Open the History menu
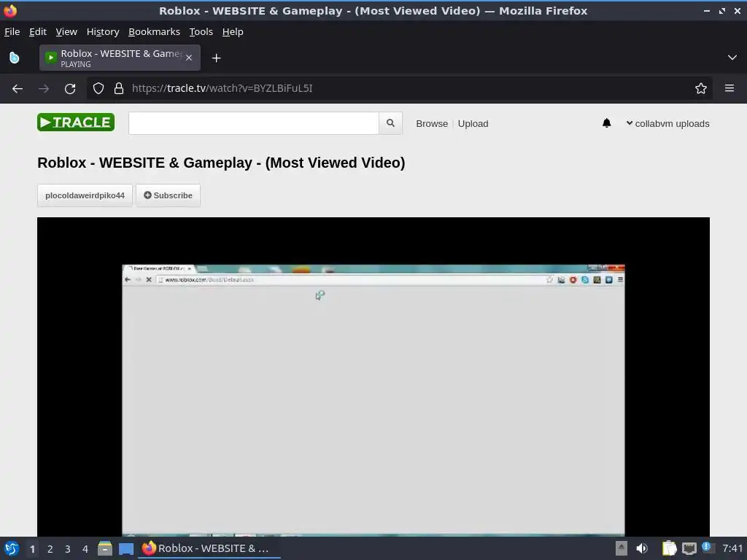Image resolution: width=747 pixels, height=560 pixels. click(x=102, y=32)
